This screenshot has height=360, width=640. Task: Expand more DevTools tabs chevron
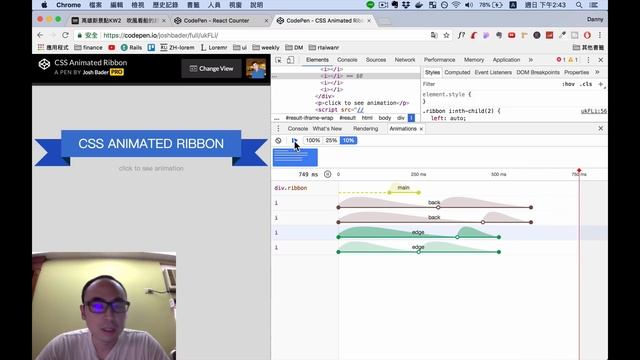(531, 60)
